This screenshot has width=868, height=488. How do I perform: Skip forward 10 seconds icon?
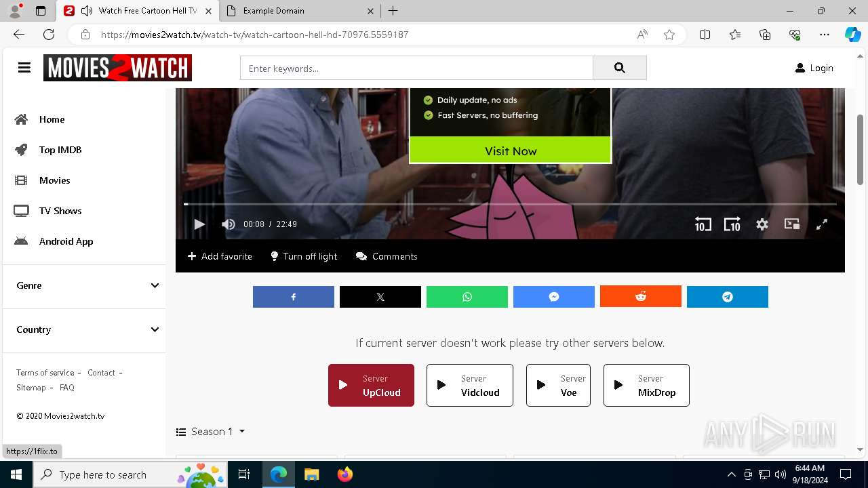pyautogui.click(x=732, y=224)
